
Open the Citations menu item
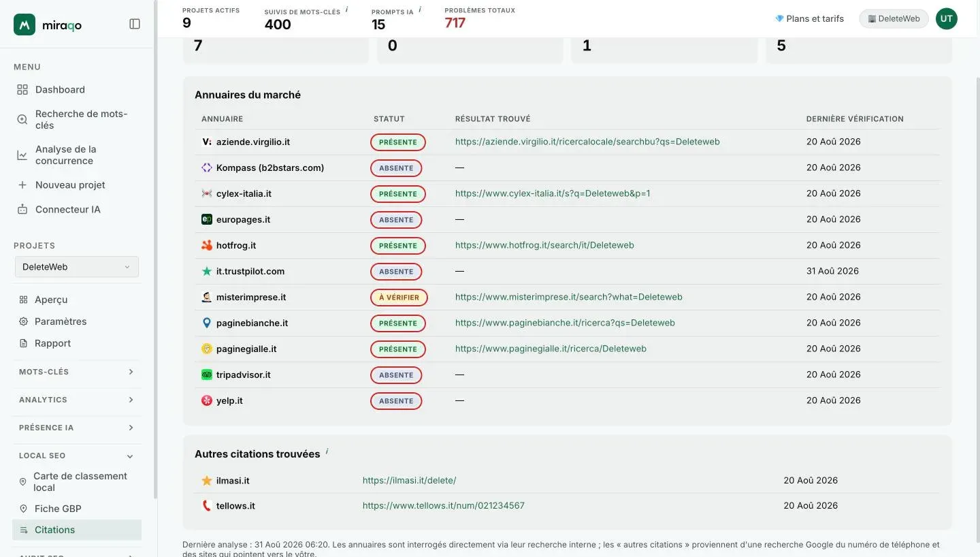[77, 530]
